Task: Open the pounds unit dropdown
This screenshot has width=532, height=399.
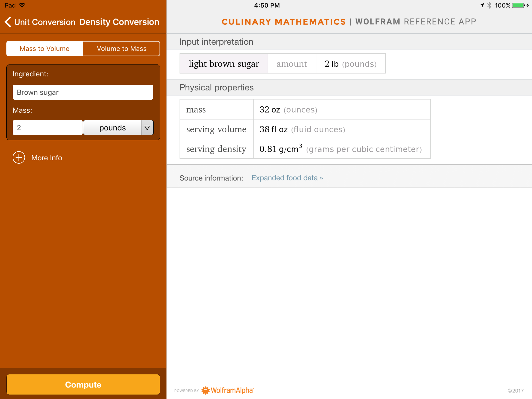Action: [112, 128]
